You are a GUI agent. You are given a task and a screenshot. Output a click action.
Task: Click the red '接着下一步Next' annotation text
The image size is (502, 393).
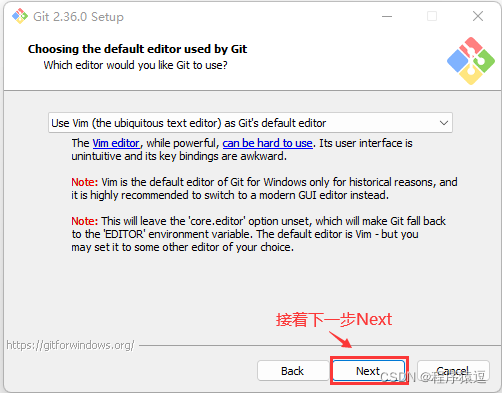334,319
